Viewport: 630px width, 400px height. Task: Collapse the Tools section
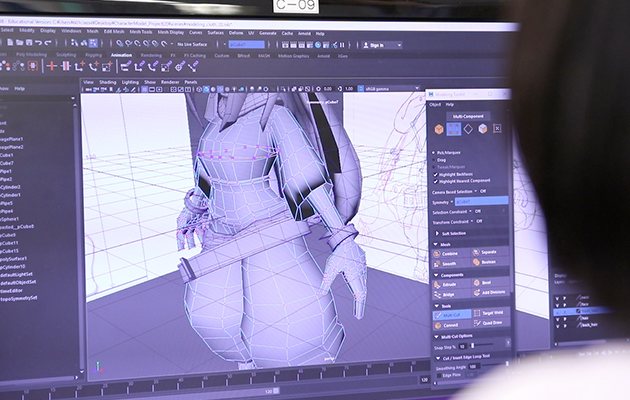(x=436, y=306)
